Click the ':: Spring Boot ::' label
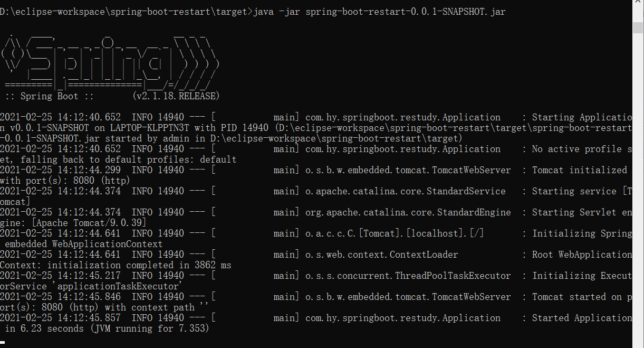 pyautogui.click(x=42, y=96)
